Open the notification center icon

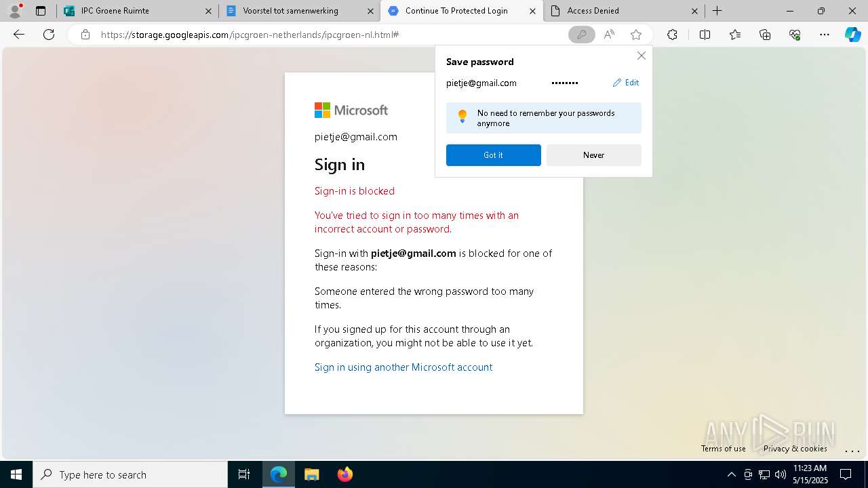[846, 474]
